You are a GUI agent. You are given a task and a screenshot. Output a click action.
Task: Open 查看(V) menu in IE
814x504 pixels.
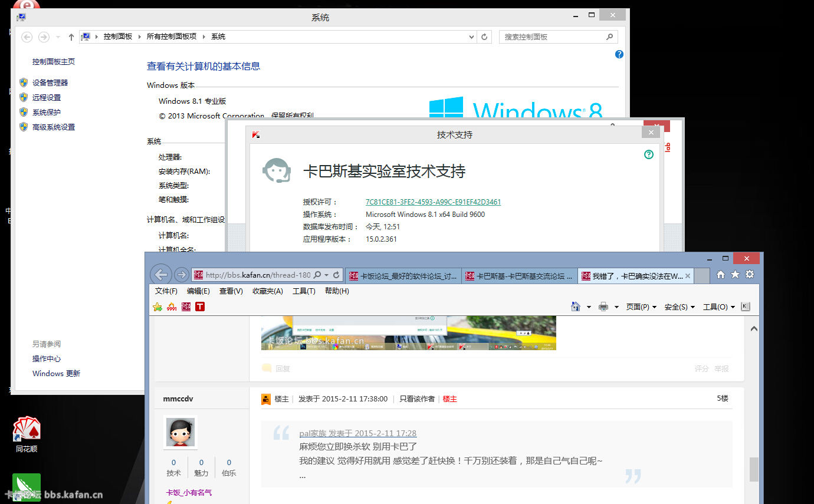tap(231, 291)
